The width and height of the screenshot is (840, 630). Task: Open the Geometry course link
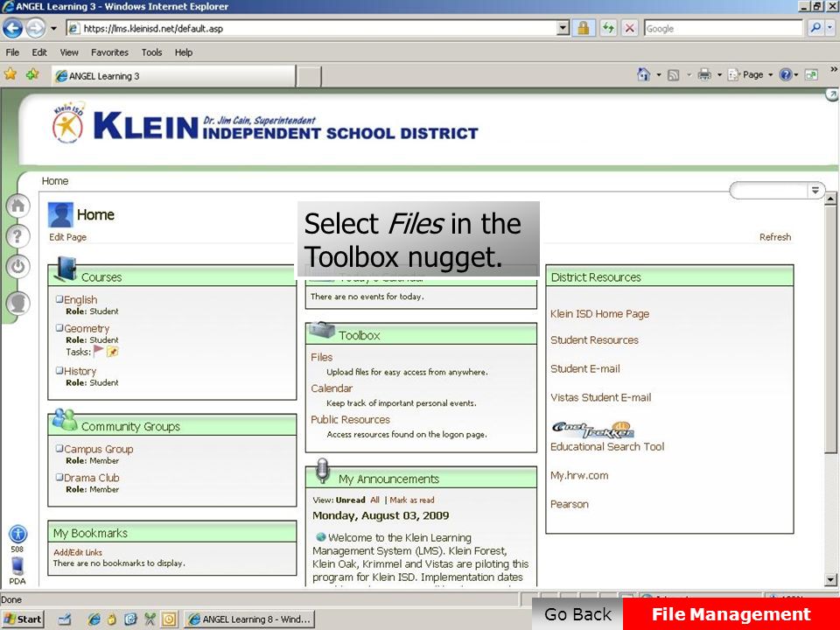(87, 328)
